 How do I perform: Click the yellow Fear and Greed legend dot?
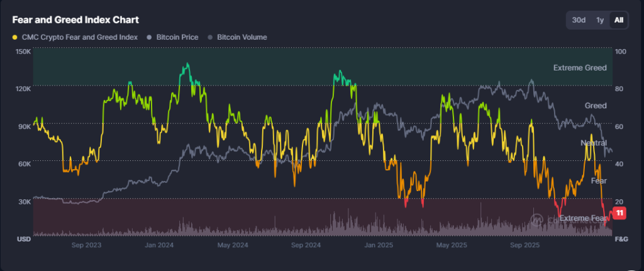[15, 38]
